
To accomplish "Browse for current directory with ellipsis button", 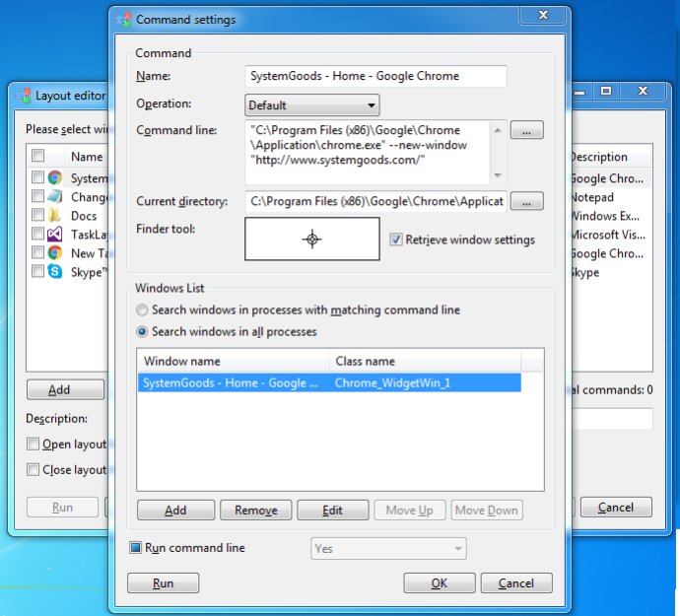I will [526, 201].
